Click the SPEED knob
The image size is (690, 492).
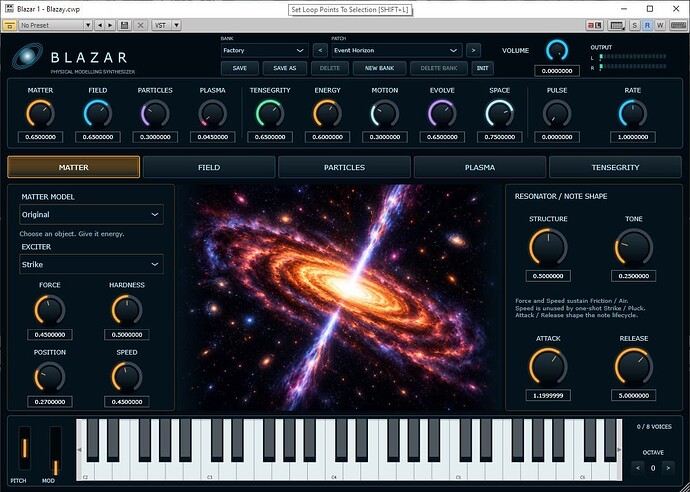127,377
